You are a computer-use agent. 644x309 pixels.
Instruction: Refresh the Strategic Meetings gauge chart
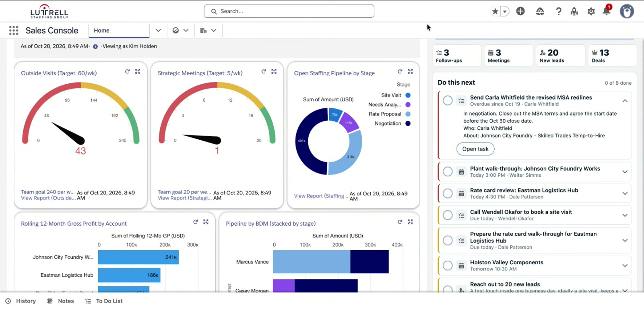point(264,71)
